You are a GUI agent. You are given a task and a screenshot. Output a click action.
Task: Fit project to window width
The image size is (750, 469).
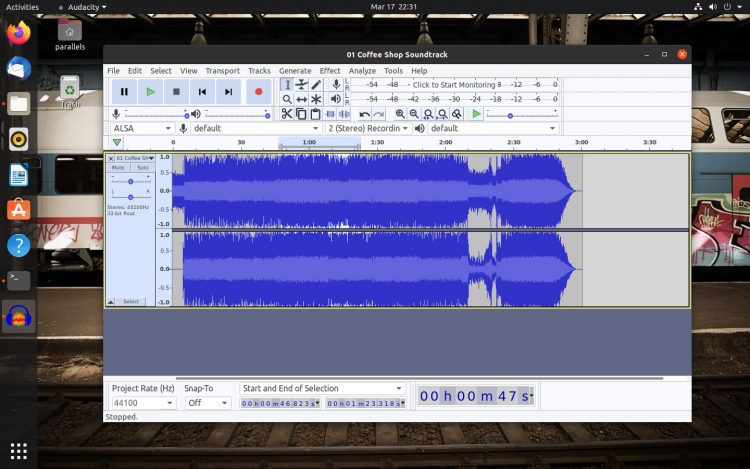(443, 114)
